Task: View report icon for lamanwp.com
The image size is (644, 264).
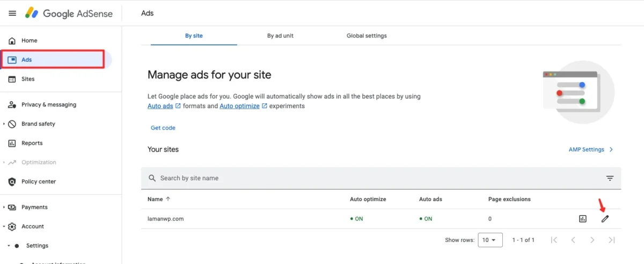Action: point(583,219)
